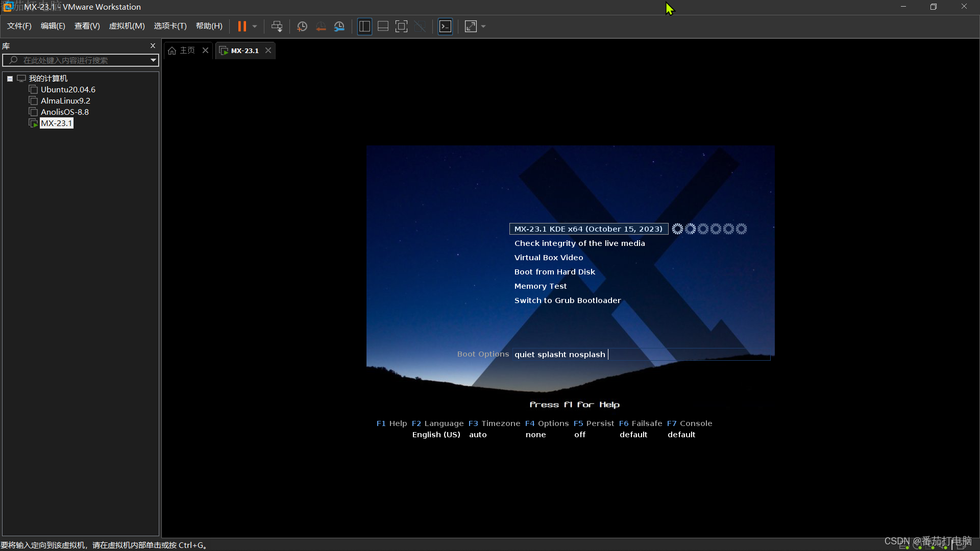Open the 文件(F) menu
The height and width of the screenshot is (551, 980).
pos(19,26)
